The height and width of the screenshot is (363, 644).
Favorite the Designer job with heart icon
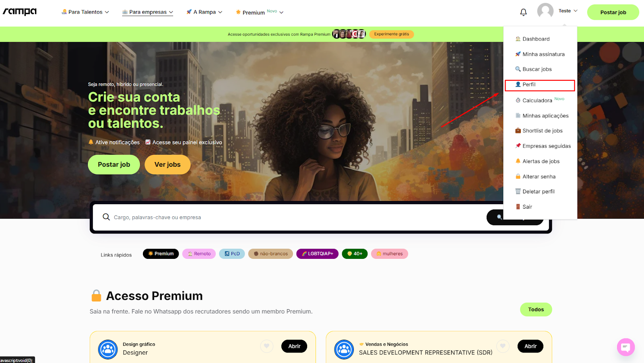click(266, 346)
